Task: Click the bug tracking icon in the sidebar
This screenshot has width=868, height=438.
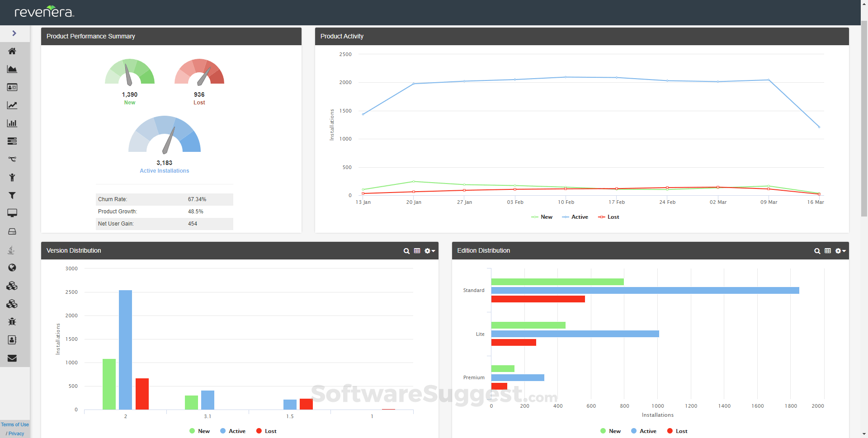Action: tap(12, 322)
